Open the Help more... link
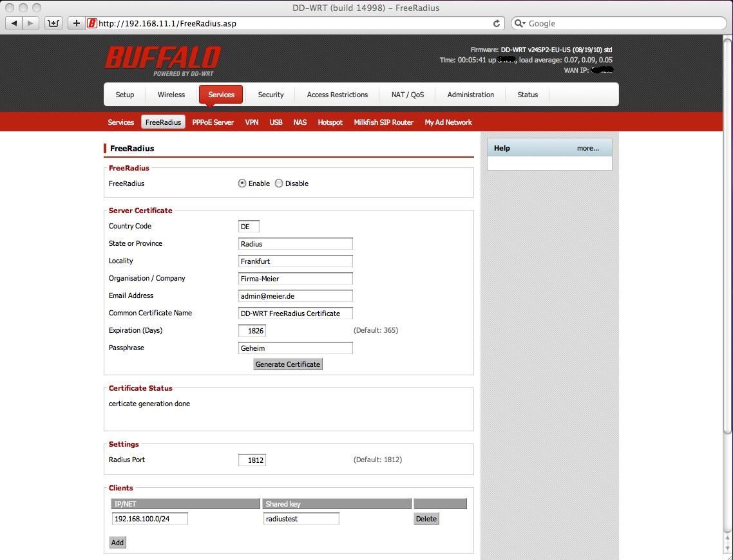This screenshot has width=733, height=560. tap(587, 148)
